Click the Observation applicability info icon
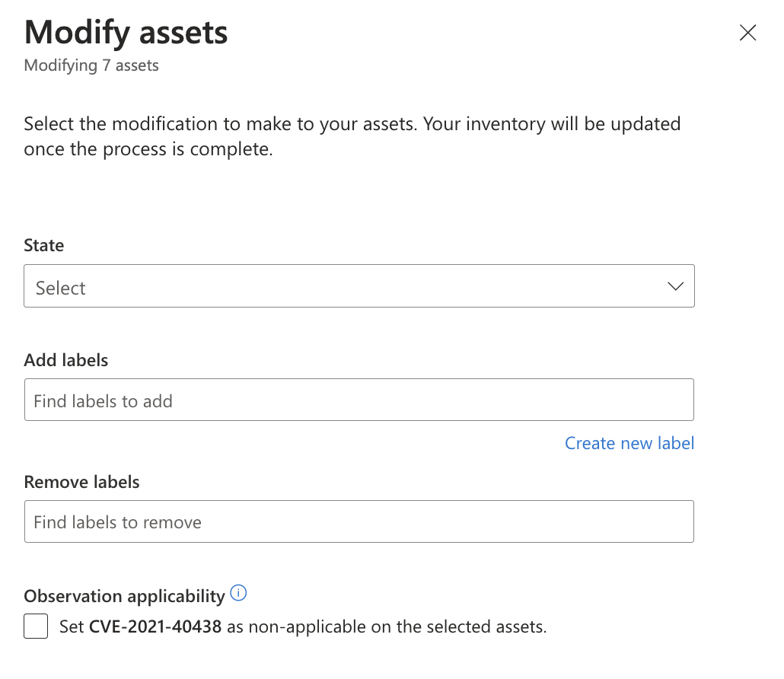784x679 pixels. point(237,594)
